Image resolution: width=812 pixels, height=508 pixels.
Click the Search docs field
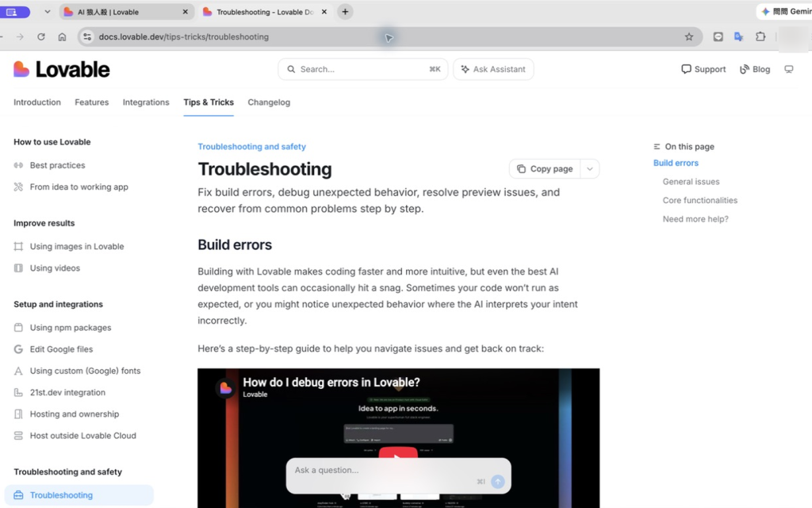coord(362,69)
